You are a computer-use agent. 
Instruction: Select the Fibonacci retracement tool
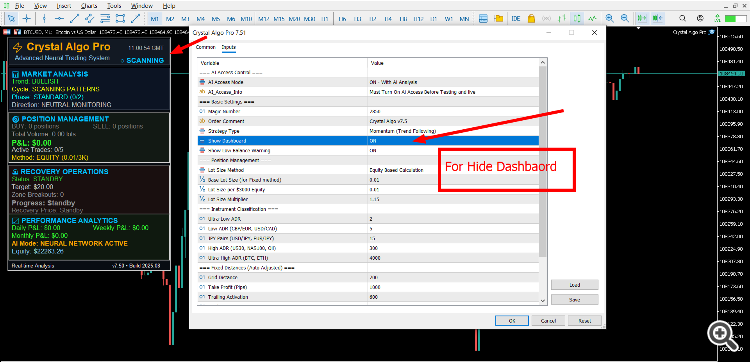coord(105,19)
